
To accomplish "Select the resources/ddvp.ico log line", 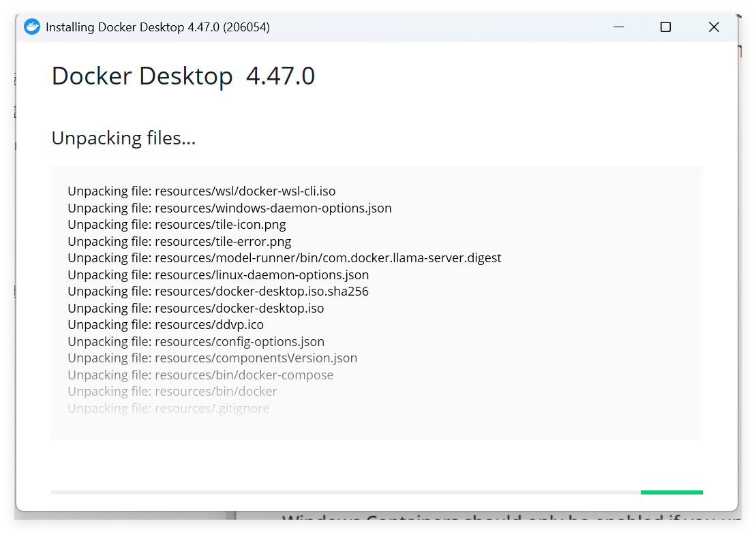I will click(166, 324).
